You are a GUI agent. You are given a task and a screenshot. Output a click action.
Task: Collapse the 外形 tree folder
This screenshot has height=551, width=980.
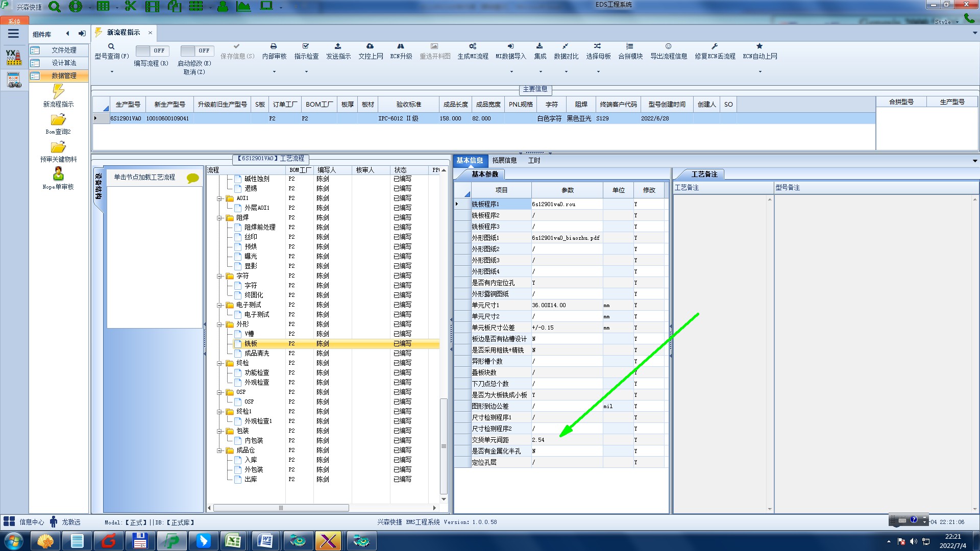click(219, 324)
